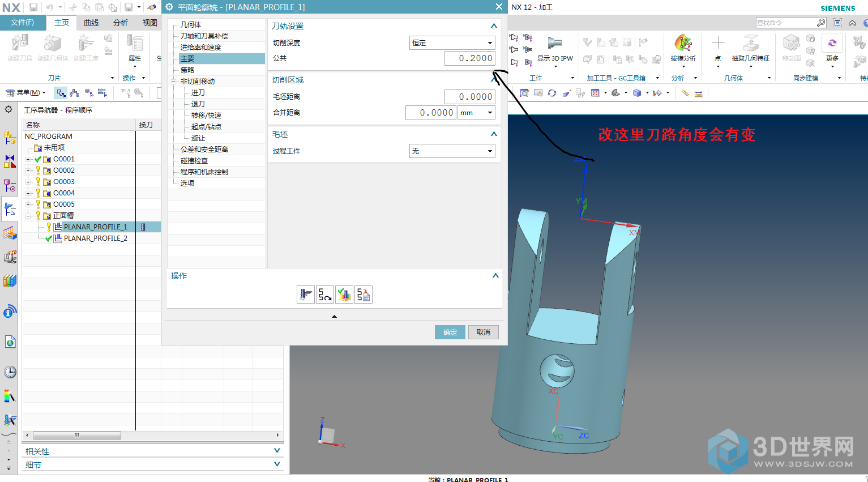Screen dimensions: 868x482
Task: Select 几何体 in dialog tree
Action: point(191,25)
